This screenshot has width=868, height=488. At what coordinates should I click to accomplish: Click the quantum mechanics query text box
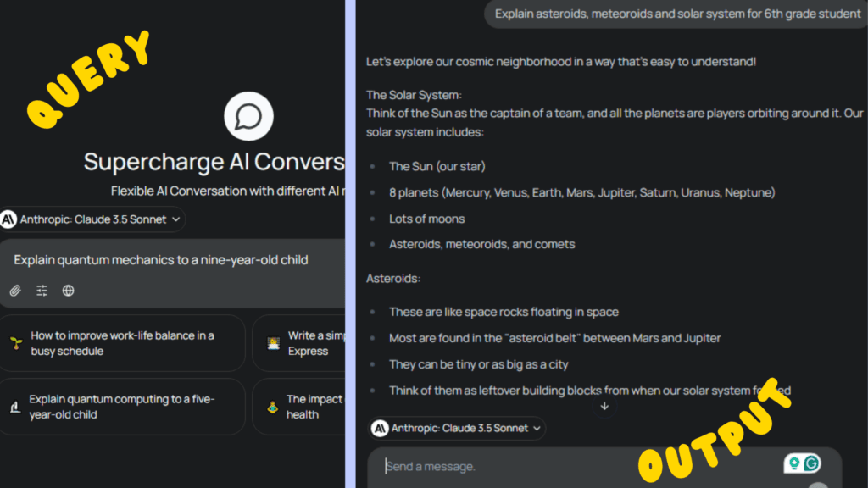click(170, 260)
